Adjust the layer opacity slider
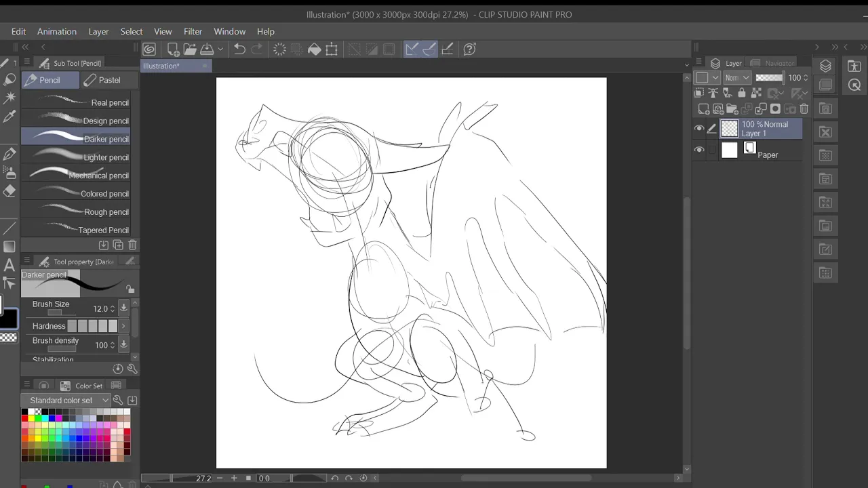 click(769, 78)
